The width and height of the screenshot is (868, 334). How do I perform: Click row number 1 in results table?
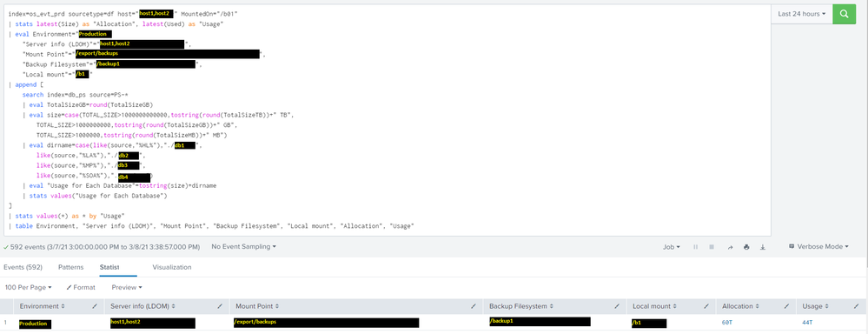coord(5,323)
